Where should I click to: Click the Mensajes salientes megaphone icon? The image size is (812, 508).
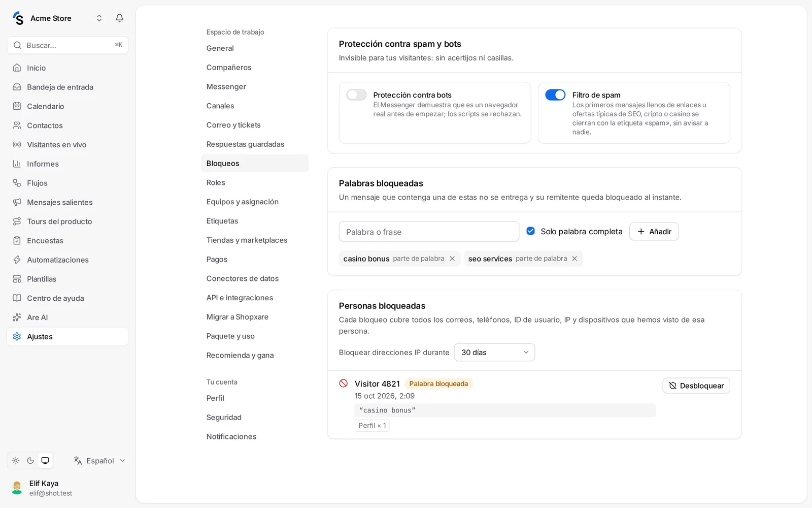pos(17,202)
